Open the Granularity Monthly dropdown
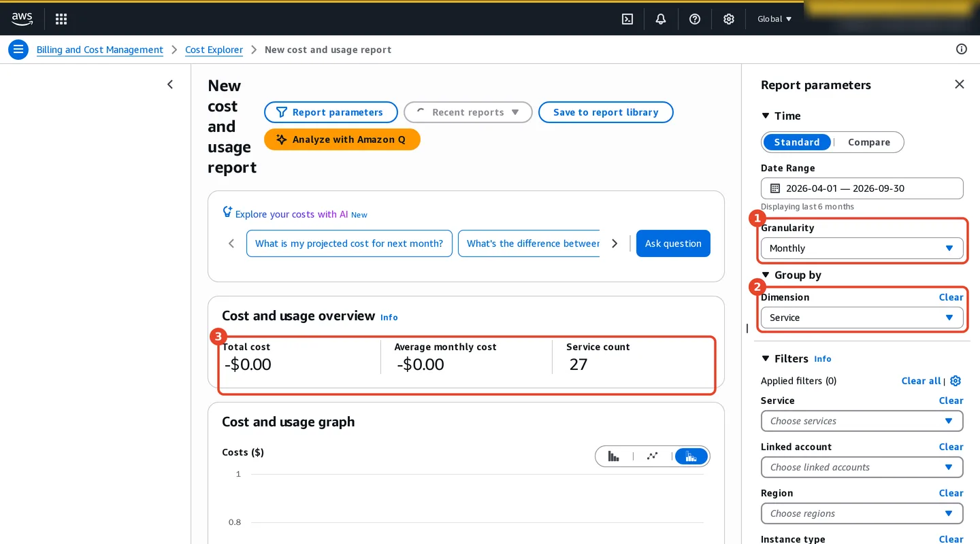Image resolution: width=980 pixels, height=544 pixels. pos(862,248)
